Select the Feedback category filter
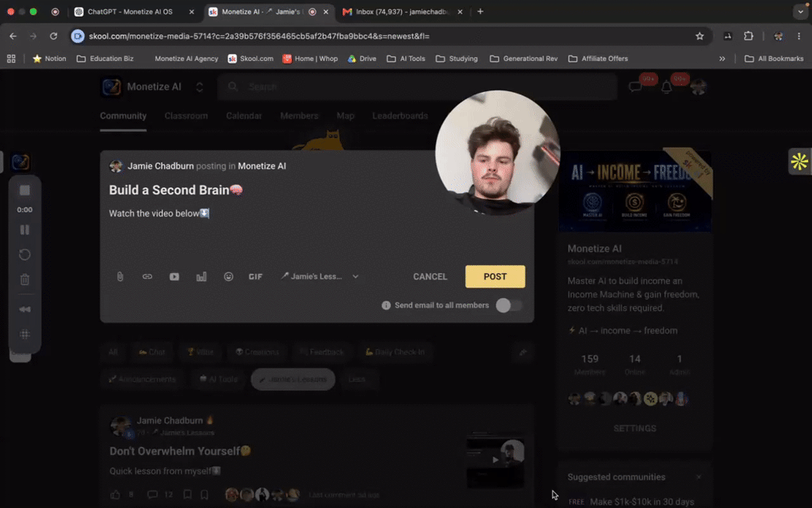The width and height of the screenshot is (812, 508). tap(322, 352)
